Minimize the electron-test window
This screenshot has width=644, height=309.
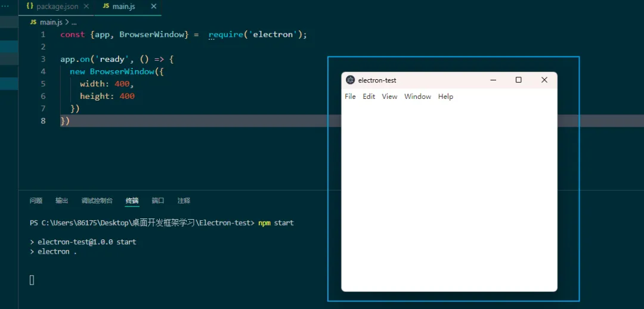pos(493,80)
